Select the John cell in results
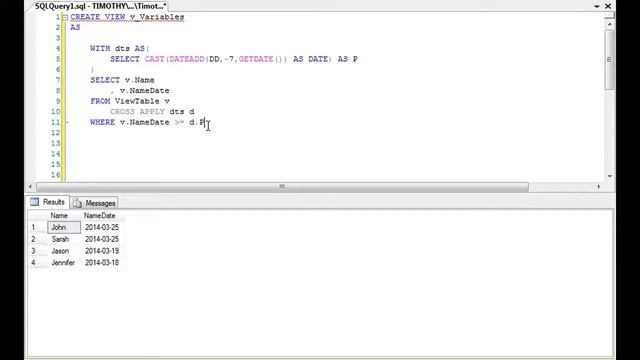 (64, 227)
